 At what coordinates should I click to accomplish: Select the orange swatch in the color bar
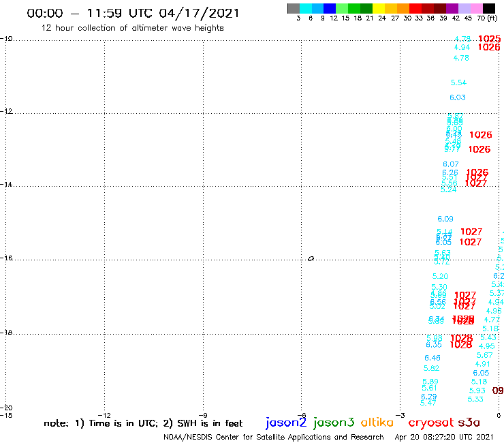tap(403, 8)
